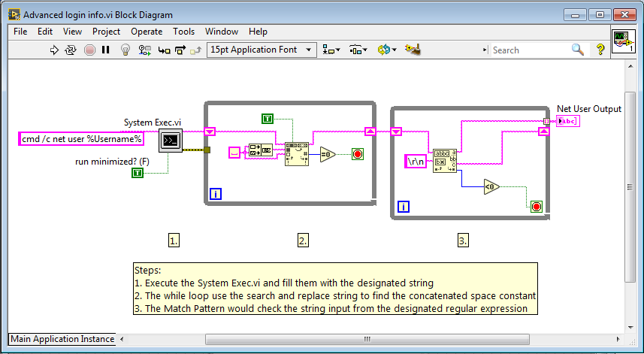This screenshot has width=644, height=354.
Task: Open the Tools menu
Action: tap(183, 32)
